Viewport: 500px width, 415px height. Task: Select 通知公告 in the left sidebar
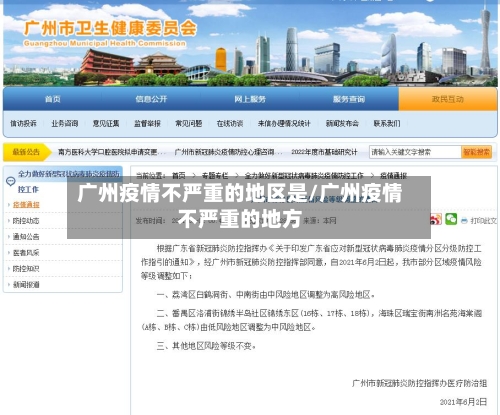pyautogui.click(x=26, y=237)
